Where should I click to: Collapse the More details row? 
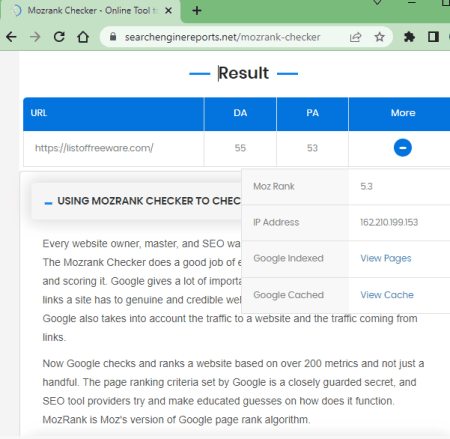tap(403, 148)
